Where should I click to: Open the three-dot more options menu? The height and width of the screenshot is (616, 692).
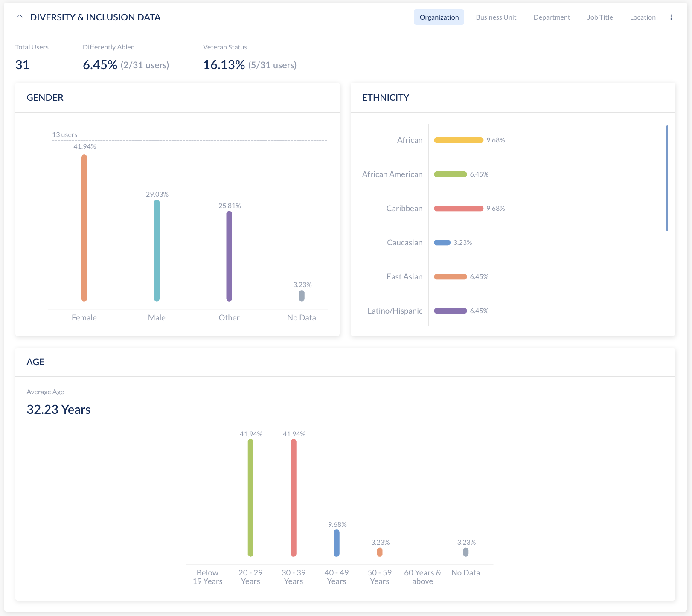pos(671,17)
